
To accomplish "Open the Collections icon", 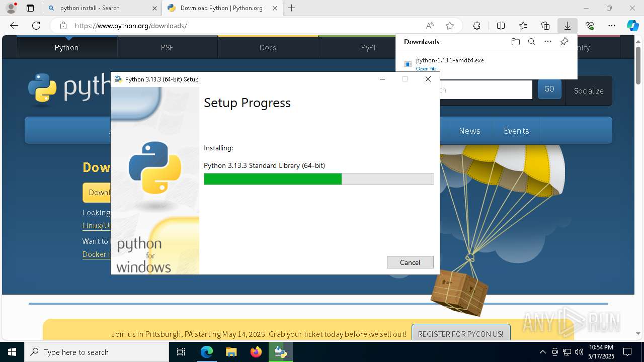I will pos(545,26).
